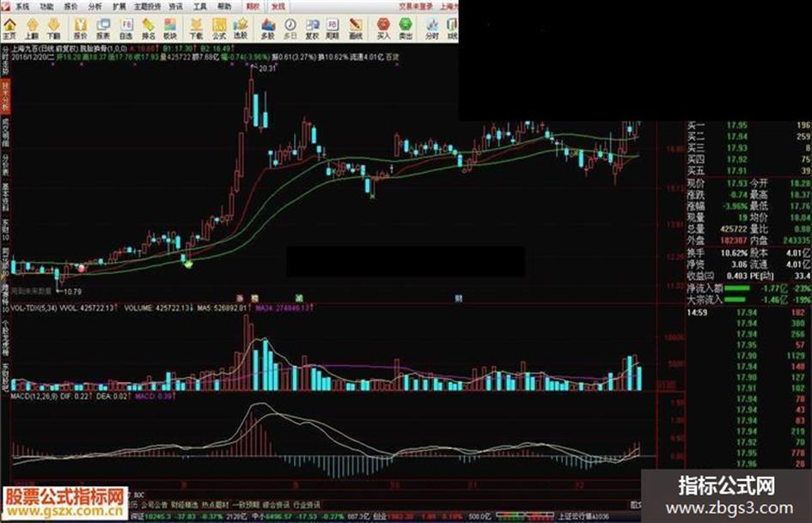Click the 净流入额 green flow bar
The width and height of the screenshot is (812, 523).
tap(736, 289)
